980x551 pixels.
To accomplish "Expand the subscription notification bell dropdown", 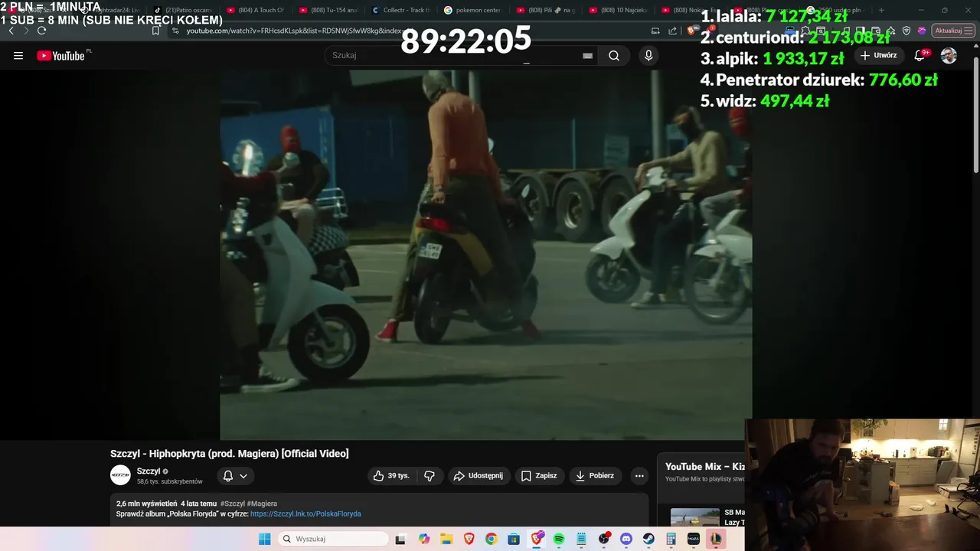I will tap(235, 476).
